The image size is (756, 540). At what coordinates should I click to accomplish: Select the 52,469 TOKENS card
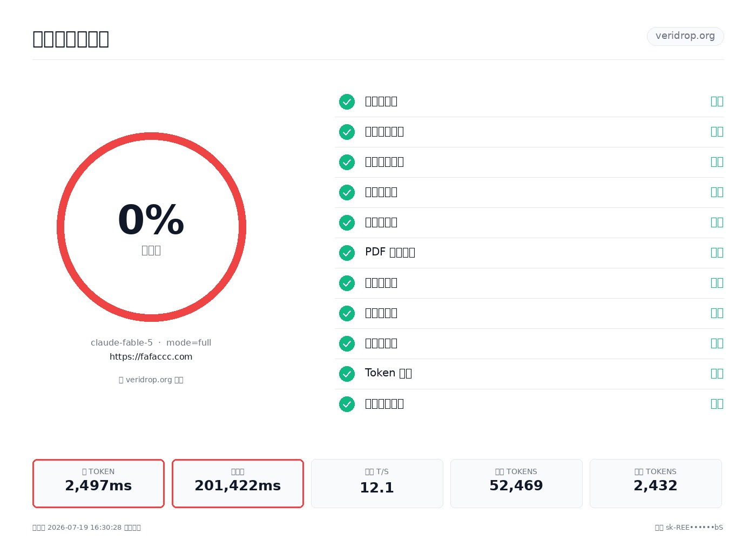[x=516, y=483]
